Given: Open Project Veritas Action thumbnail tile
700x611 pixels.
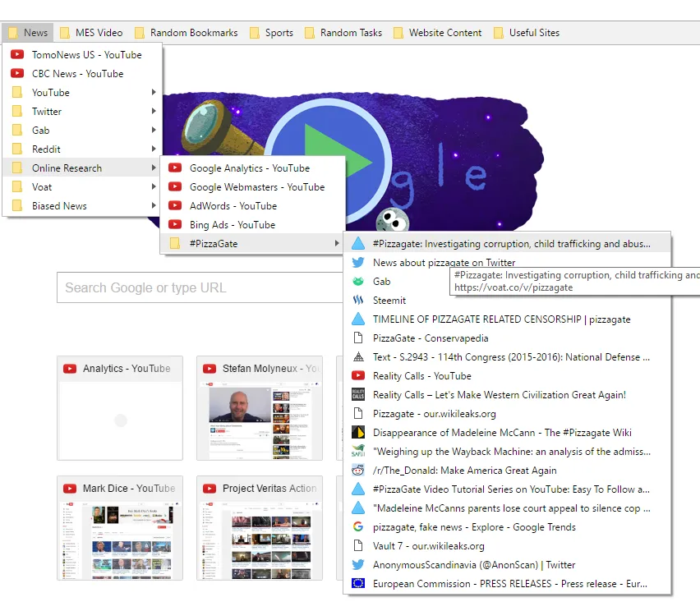Looking at the screenshot, I should tap(260, 528).
